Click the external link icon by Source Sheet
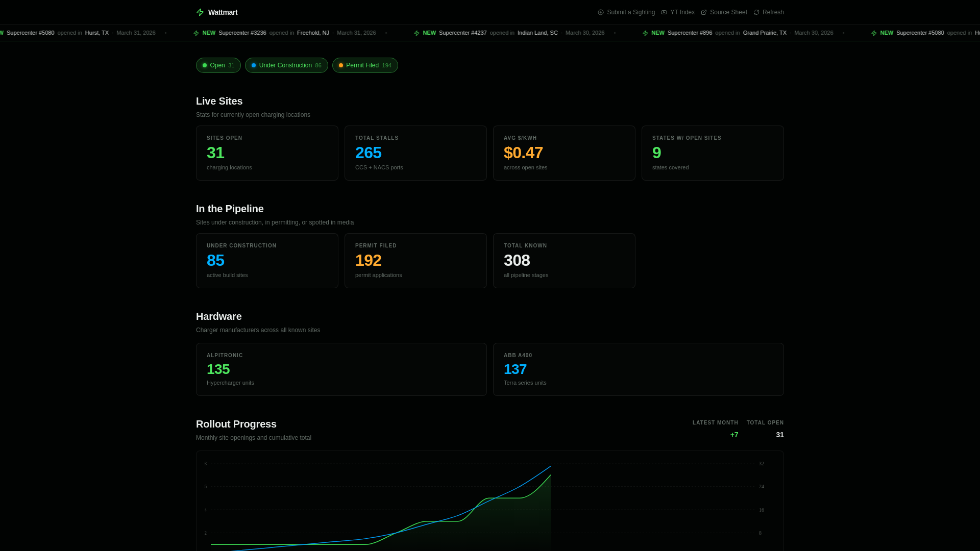Screen dimensions: 980x551 704,12
